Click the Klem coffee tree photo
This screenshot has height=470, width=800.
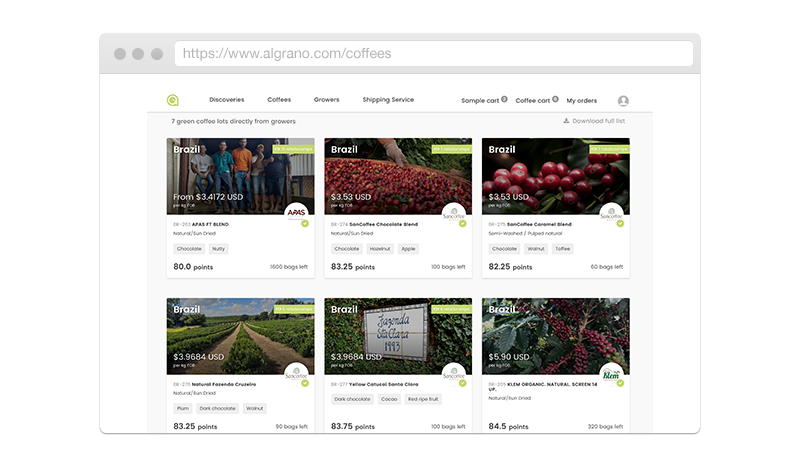point(556,336)
